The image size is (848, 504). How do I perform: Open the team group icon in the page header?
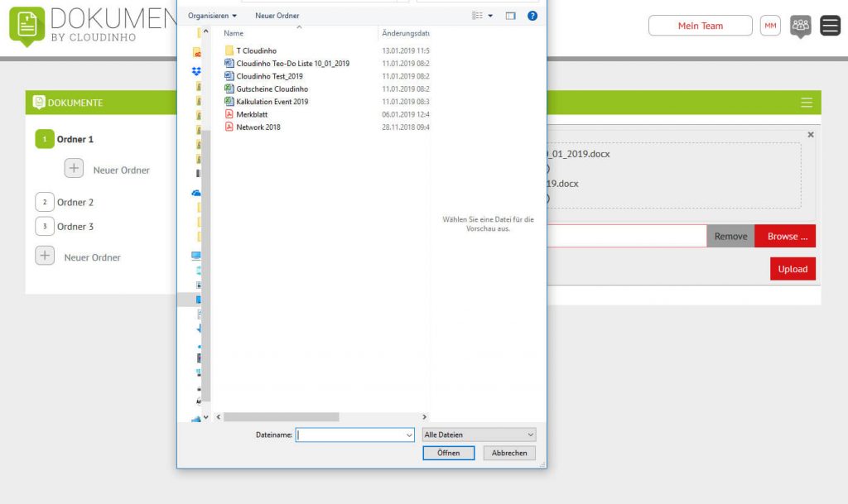pyautogui.click(x=801, y=26)
